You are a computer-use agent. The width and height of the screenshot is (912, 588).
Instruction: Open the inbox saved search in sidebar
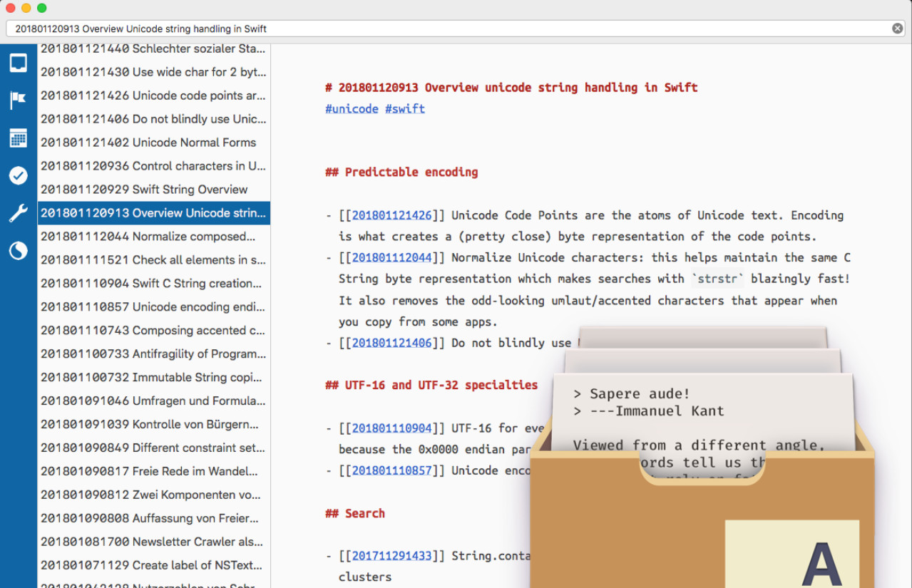click(19, 63)
